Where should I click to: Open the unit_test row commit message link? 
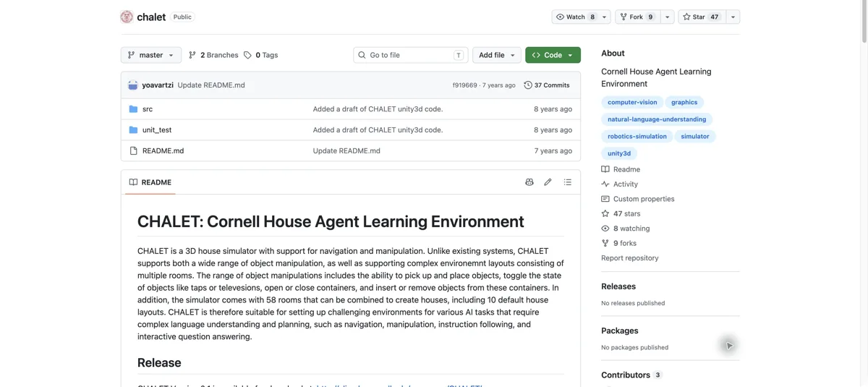pyautogui.click(x=378, y=130)
